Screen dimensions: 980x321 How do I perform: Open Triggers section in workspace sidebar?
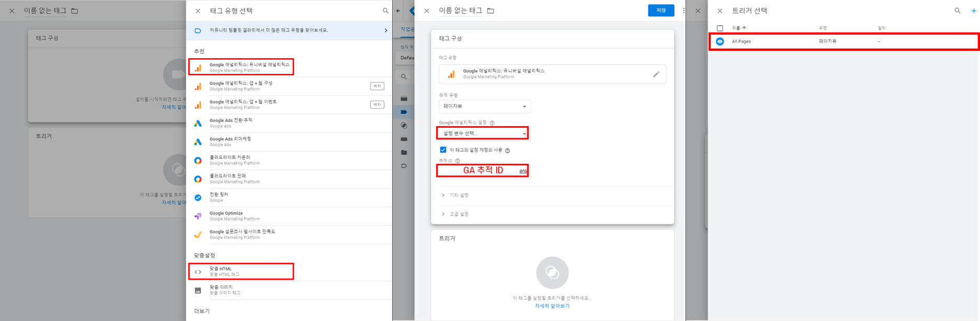pyautogui.click(x=404, y=126)
